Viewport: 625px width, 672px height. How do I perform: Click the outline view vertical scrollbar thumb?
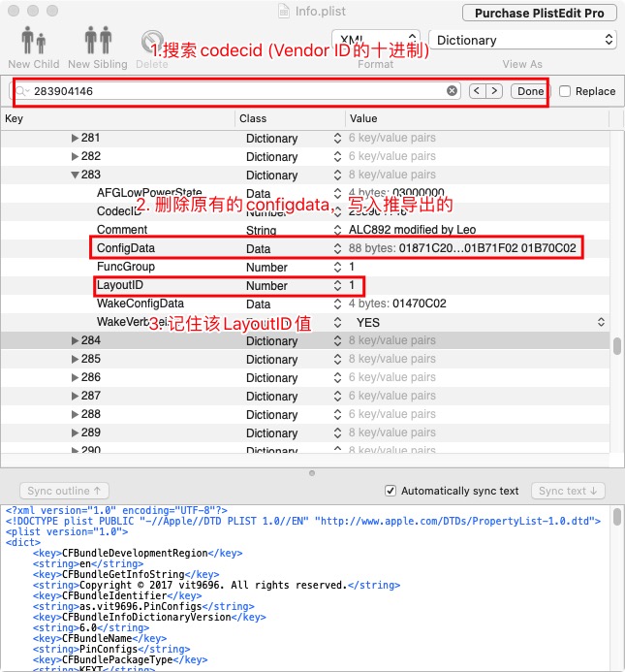(x=617, y=346)
